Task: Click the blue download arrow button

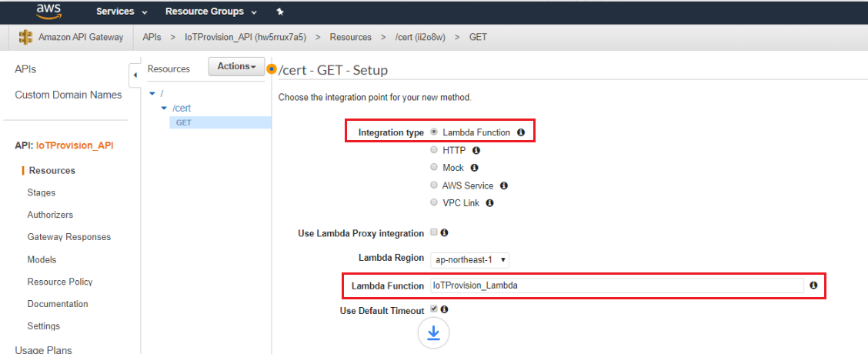Action: pyautogui.click(x=433, y=332)
